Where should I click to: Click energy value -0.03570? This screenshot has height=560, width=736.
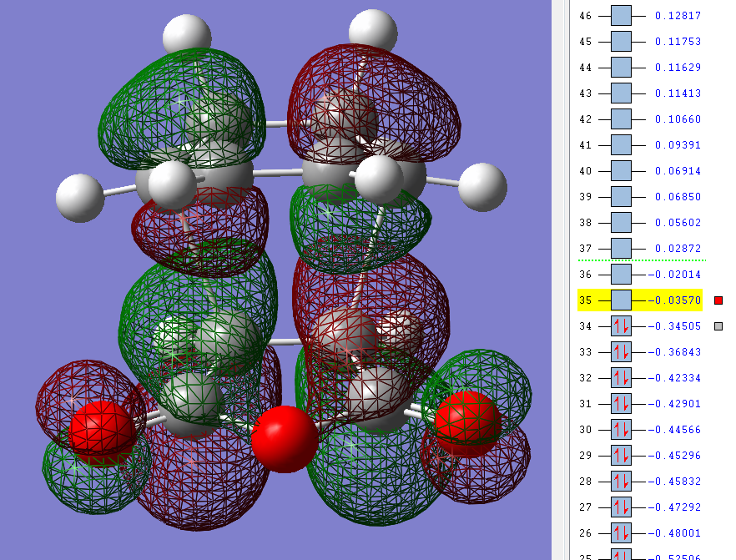pos(675,300)
